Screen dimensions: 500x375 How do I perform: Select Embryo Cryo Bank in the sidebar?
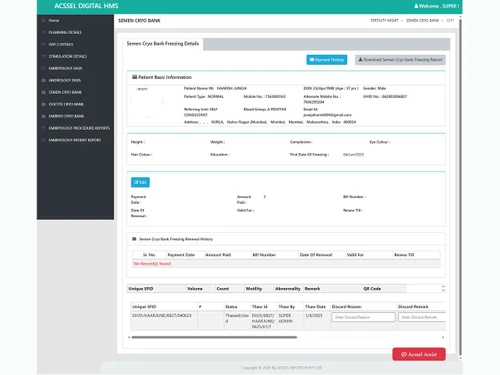[66, 116]
